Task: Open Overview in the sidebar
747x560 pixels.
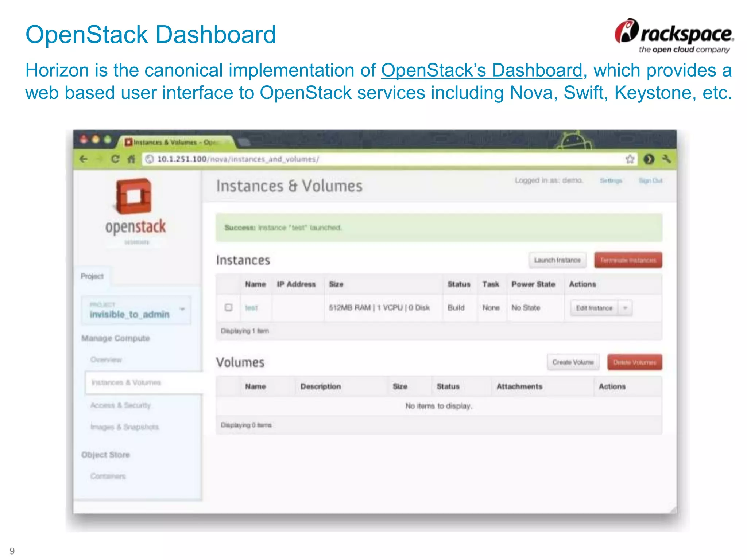Action: click(106, 360)
